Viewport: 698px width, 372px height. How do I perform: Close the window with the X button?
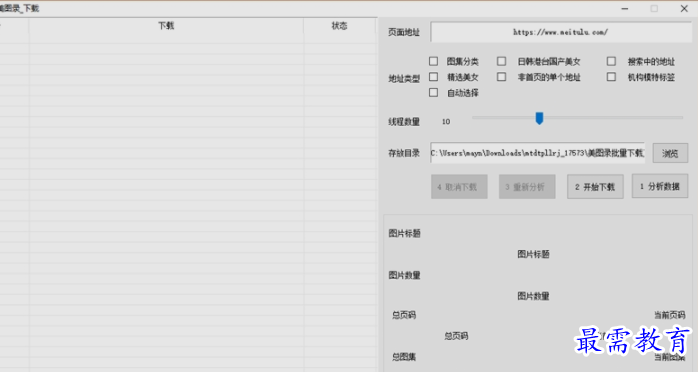pyautogui.click(x=684, y=8)
